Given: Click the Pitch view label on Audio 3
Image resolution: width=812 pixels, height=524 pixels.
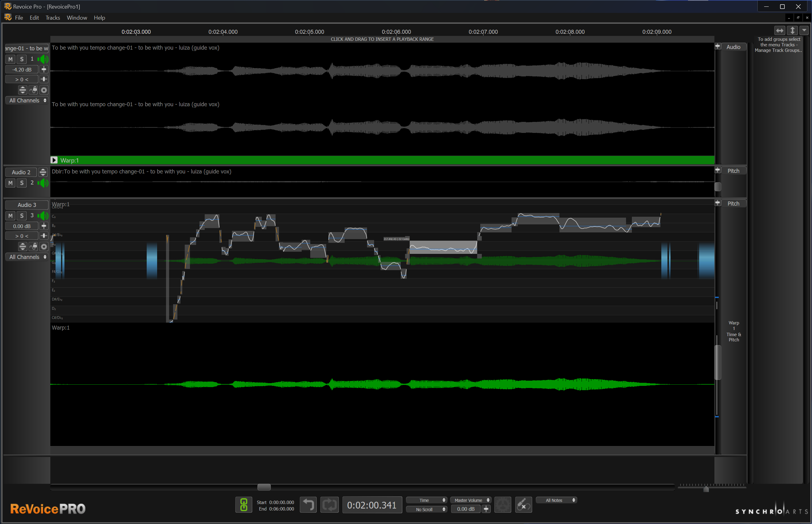Looking at the screenshot, I should (x=733, y=204).
